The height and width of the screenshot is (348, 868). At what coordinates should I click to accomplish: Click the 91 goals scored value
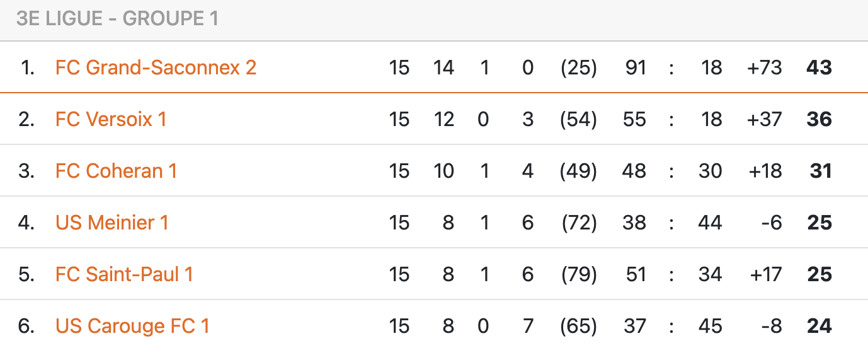(x=636, y=67)
